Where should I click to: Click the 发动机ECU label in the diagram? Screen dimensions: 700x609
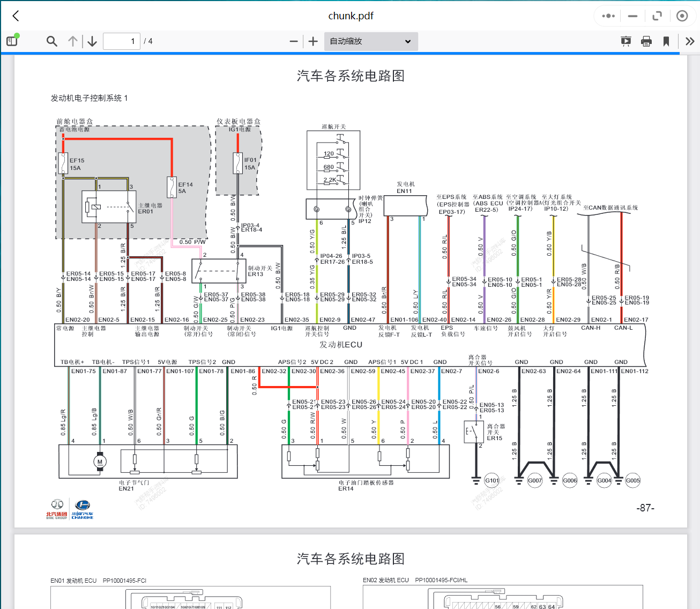[341, 345]
